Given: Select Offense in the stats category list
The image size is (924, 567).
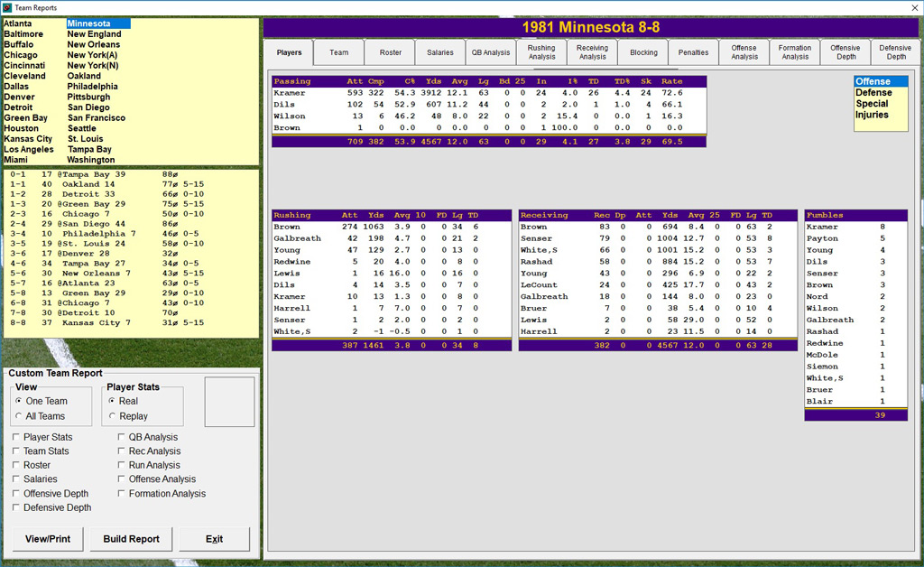Looking at the screenshot, I should [x=881, y=81].
